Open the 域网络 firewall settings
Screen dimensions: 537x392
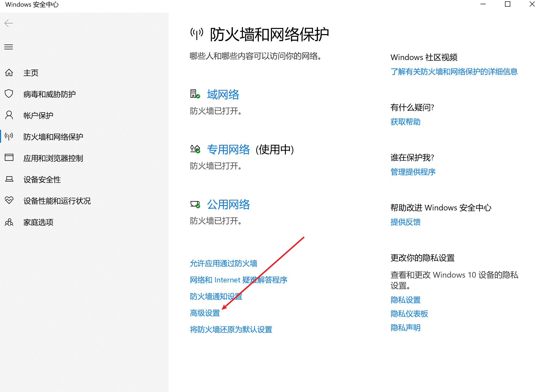(223, 95)
